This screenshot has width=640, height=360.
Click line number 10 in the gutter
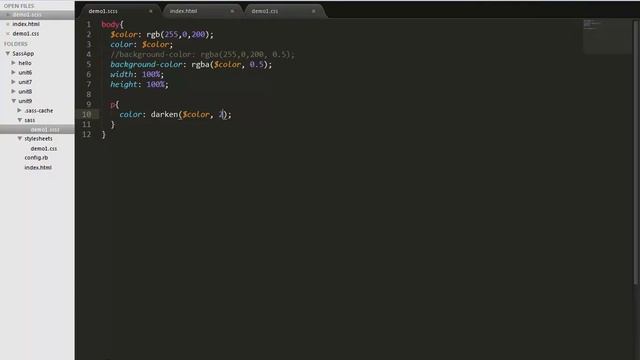[87, 114]
